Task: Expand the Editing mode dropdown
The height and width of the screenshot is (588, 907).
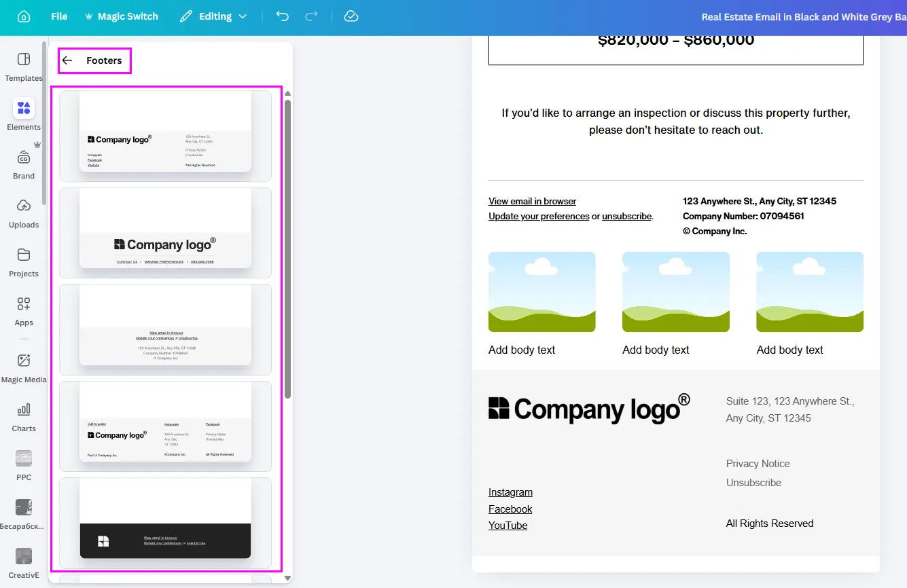Action: pos(213,16)
